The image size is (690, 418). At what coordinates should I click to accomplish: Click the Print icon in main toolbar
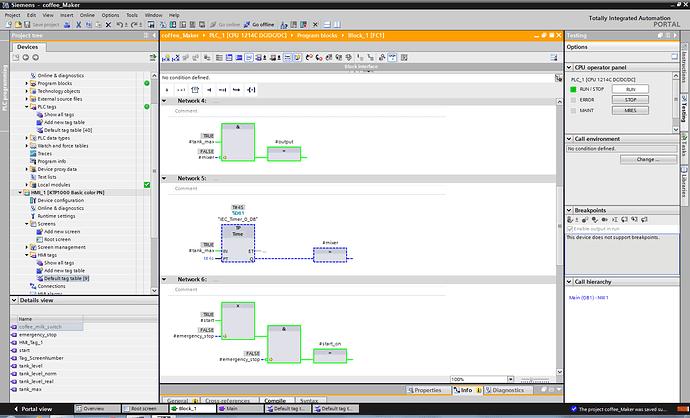67,25
